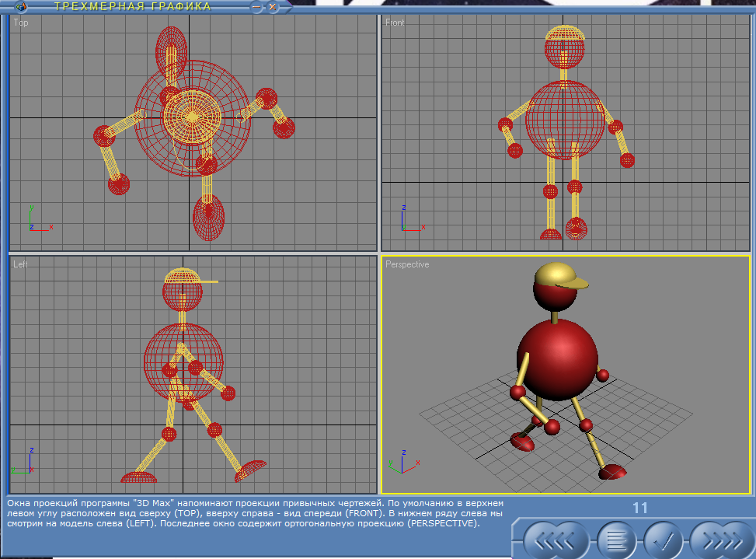The image size is (756, 559).
Task: Click the description paragraph starting "Окна проекций"
Action: (x=255, y=513)
